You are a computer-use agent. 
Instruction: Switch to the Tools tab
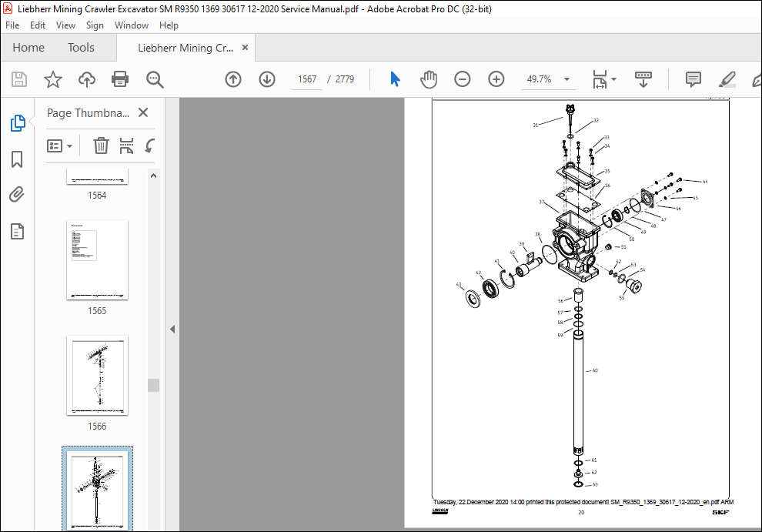(x=81, y=48)
